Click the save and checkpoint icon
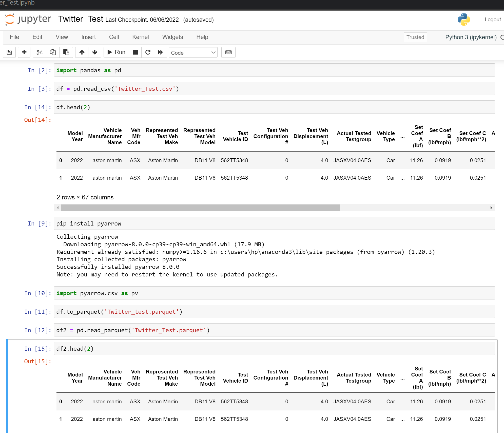The width and height of the screenshot is (504, 433). click(9, 52)
